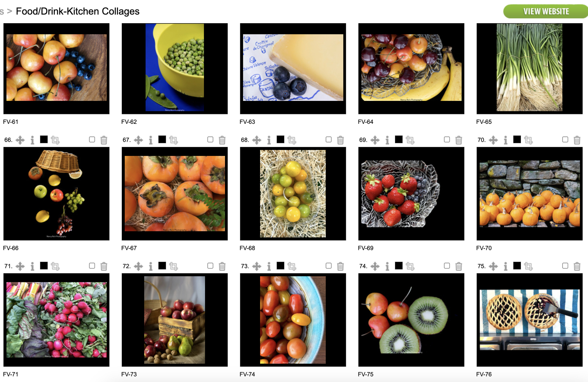Image resolution: width=588 pixels, height=382 pixels.
Task: Click the crop icon for image 74
Action: point(410,266)
